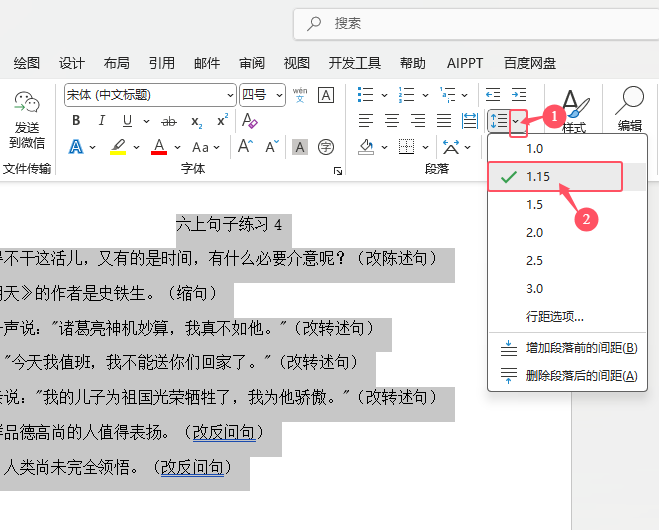Switch to the 设计 tab
This screenshot has height=530, width=659.
coord(71,63)
